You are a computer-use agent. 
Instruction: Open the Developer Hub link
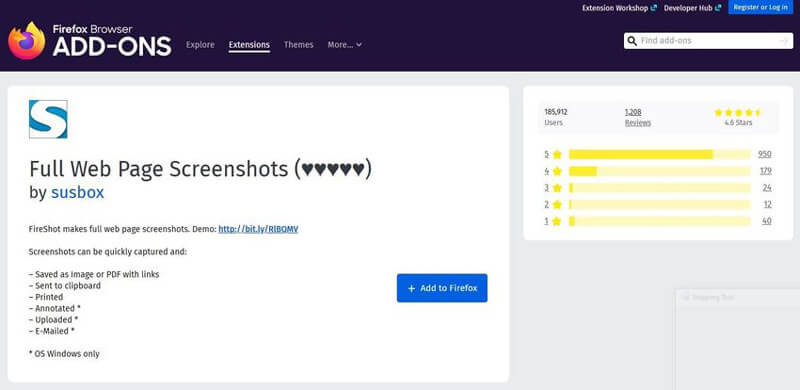point(692,8)
